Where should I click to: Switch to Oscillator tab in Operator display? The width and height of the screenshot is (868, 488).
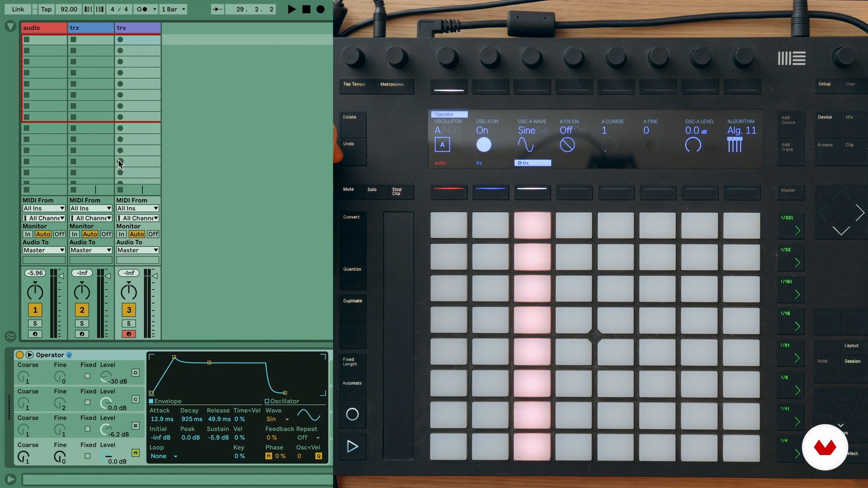click(282, 401)
